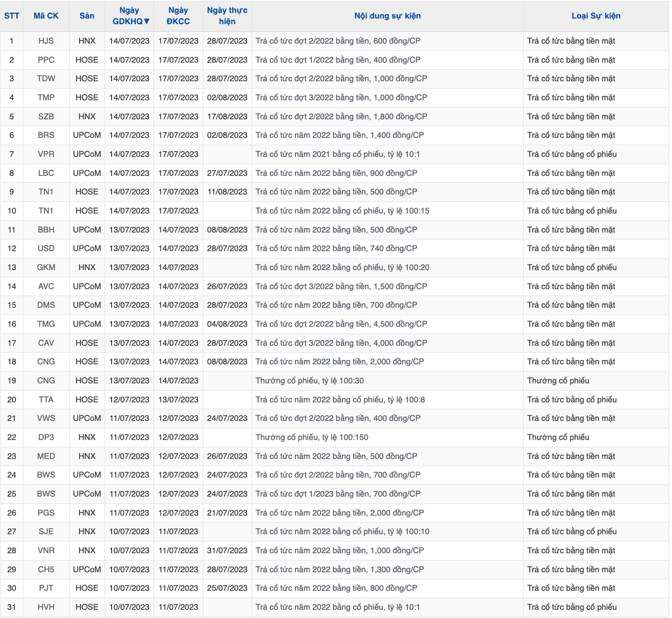Open the CAV stock code
Screen dimensions: 672x618
tap(46, 343)
